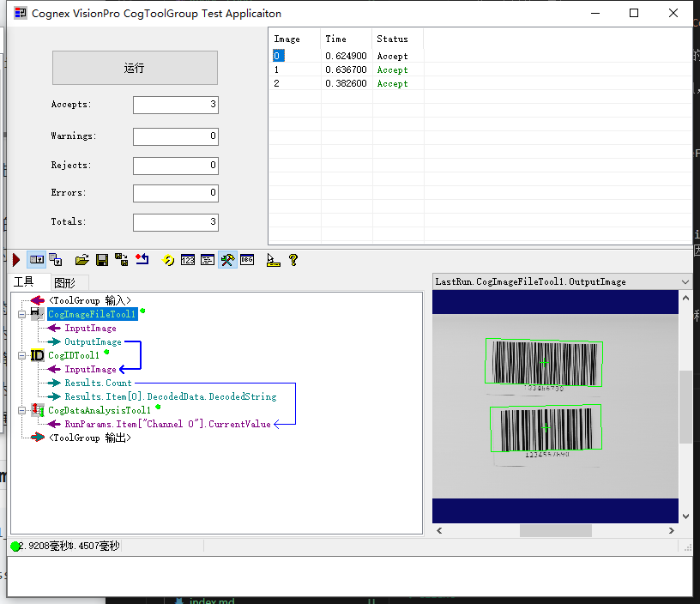This screenshot has height=604, width=700.
Task: Open help with the yellow question mark icon
Action: (293, 260)
